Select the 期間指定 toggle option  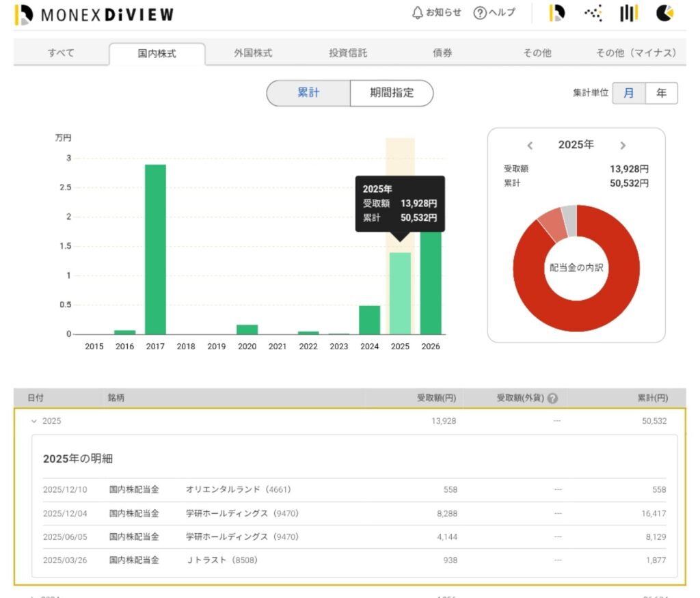click(x=392, y=93)
